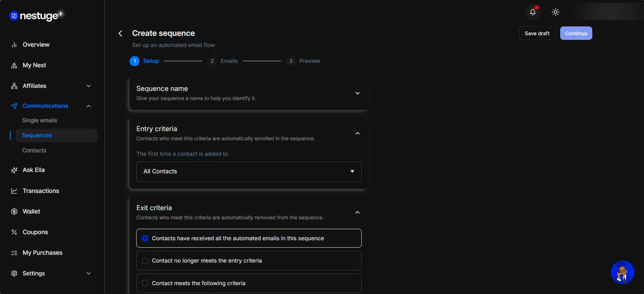The image size is (644, 294).
Task: Click the Ask Ella sparkle icon
Action: pos(14,170)
